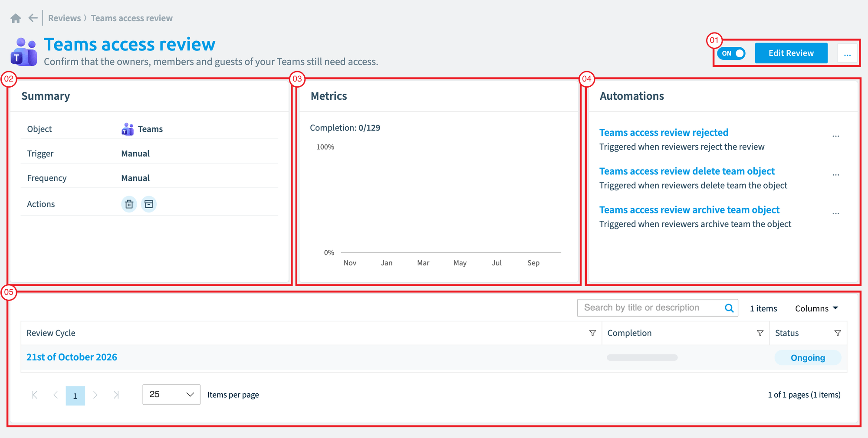868x438 pixels.
Task: Open the 25 items per page dropdown
Action: 171,395
